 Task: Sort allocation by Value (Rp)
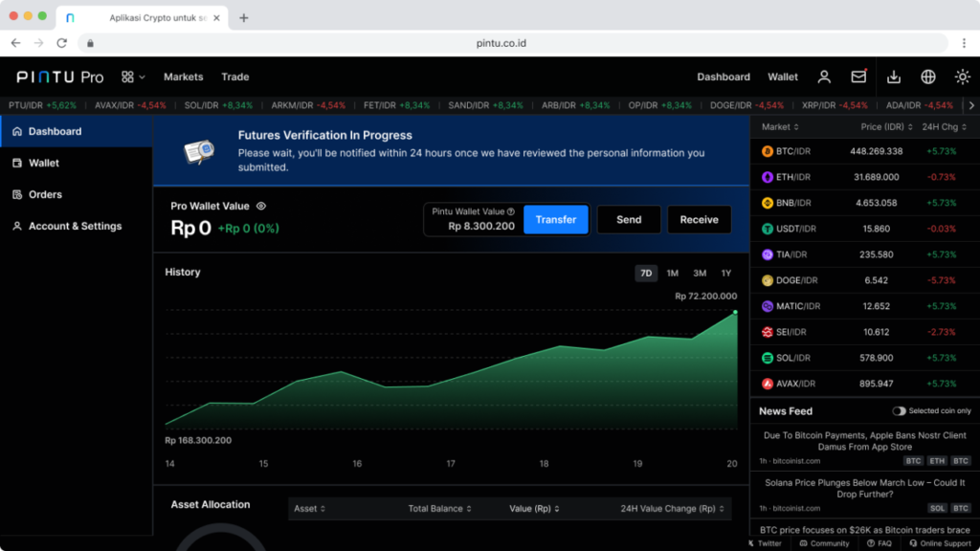tap(534, 509)
